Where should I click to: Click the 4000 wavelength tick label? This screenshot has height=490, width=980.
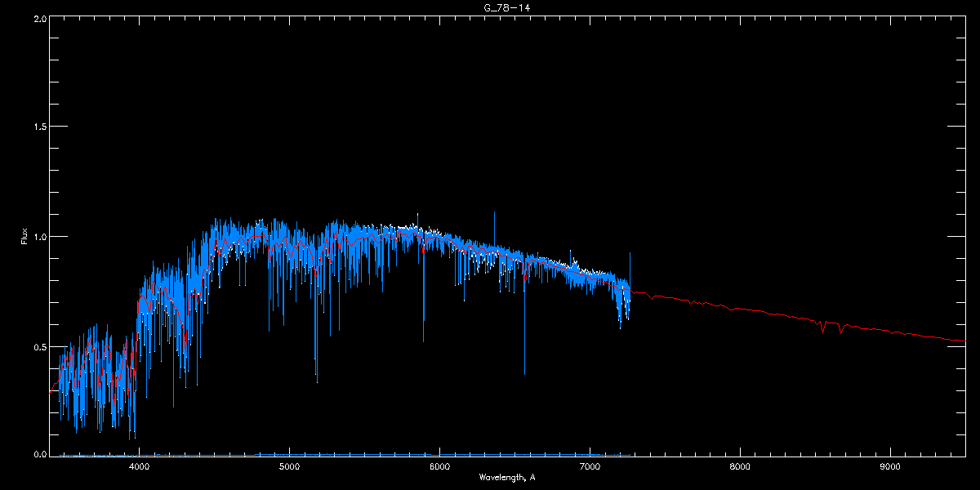pyautogui.click(x=139, y=466)
